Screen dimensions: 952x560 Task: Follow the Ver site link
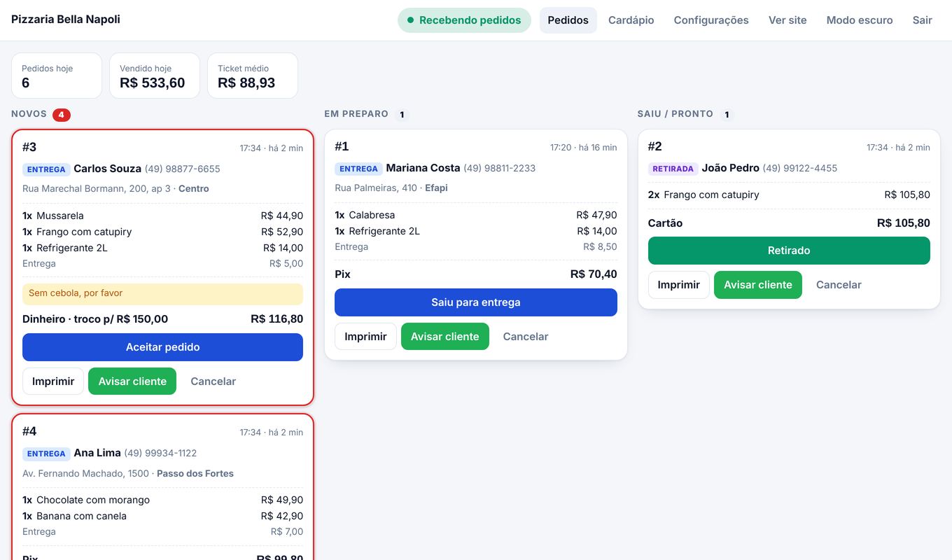[x=787, y=20]
